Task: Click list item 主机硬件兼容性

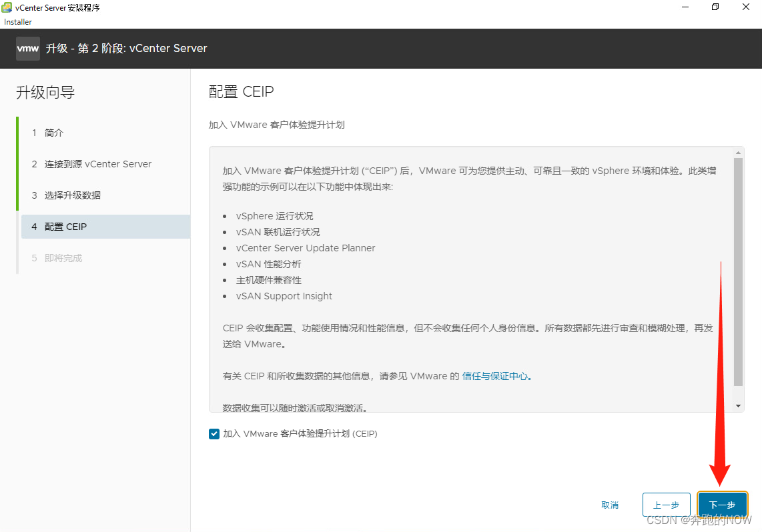Action: coord(269,280)
